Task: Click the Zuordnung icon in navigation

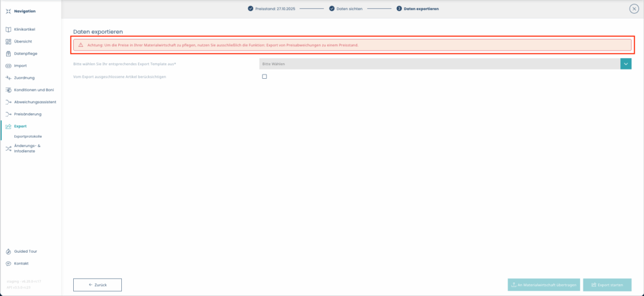Action: tap(8, 78)
